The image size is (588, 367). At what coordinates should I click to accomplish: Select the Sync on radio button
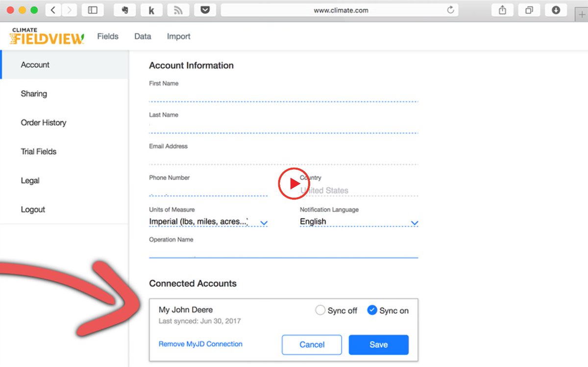[x=372, y=310]
